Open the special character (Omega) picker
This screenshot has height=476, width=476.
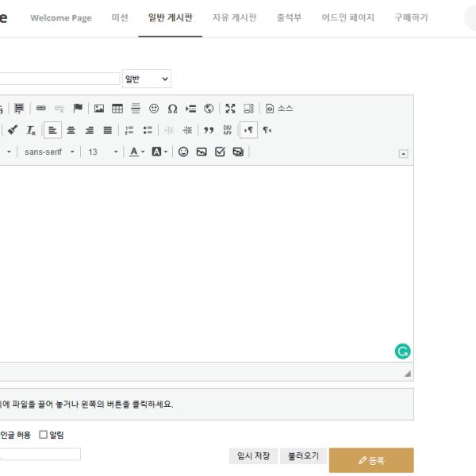click(x=171, y=109)
